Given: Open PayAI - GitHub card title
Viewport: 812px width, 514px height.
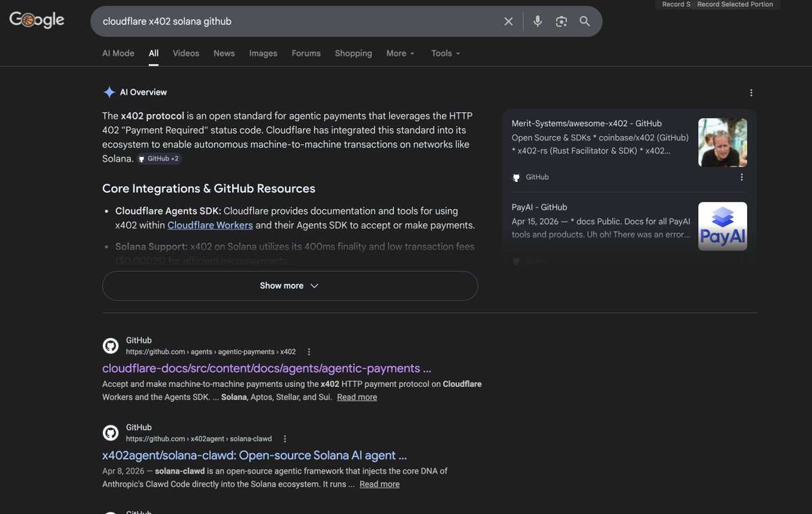Looking at the screenshot, I should [539, 208].
